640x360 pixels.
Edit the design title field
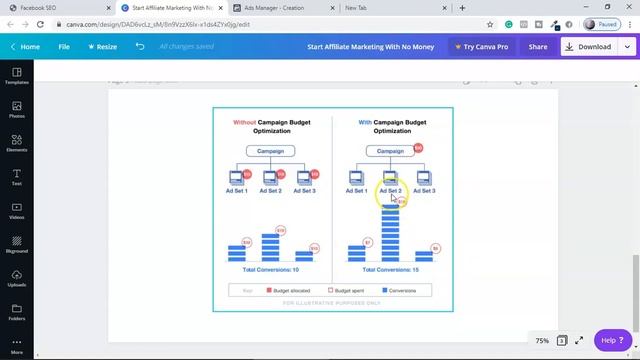point(371,47)
